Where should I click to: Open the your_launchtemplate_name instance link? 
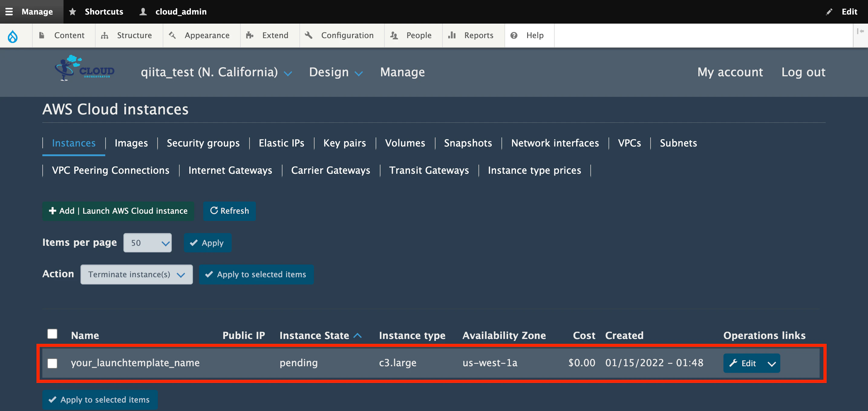[135, 363]
